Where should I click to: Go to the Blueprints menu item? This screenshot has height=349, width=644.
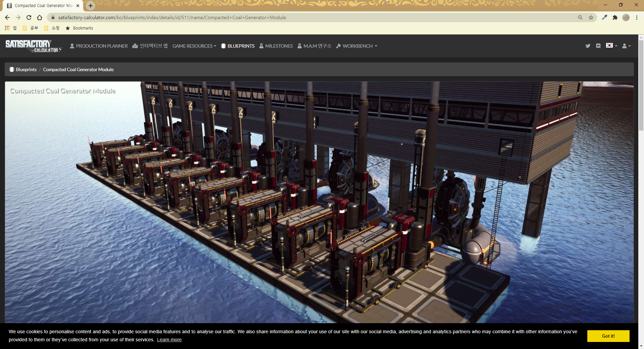tap(238, 46)
